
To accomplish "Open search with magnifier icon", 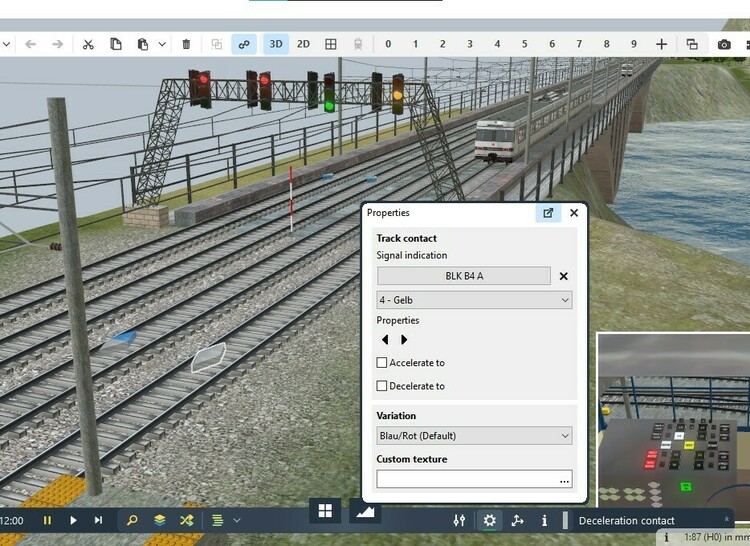I will tap(132, 520).
